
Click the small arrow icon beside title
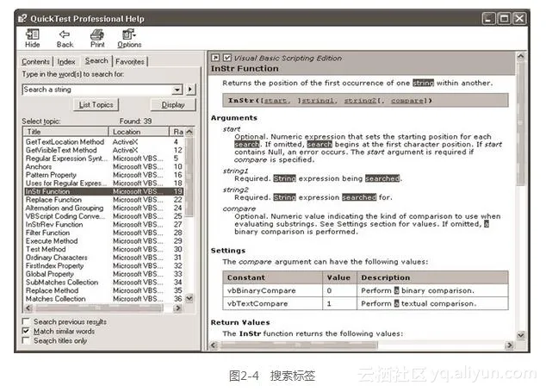click(x=215, y=58)
